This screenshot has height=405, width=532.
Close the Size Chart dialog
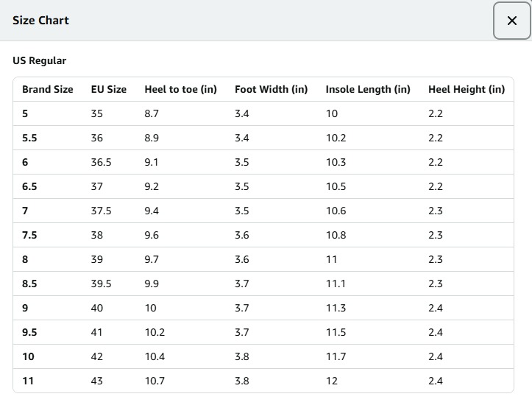coord(512,21)
